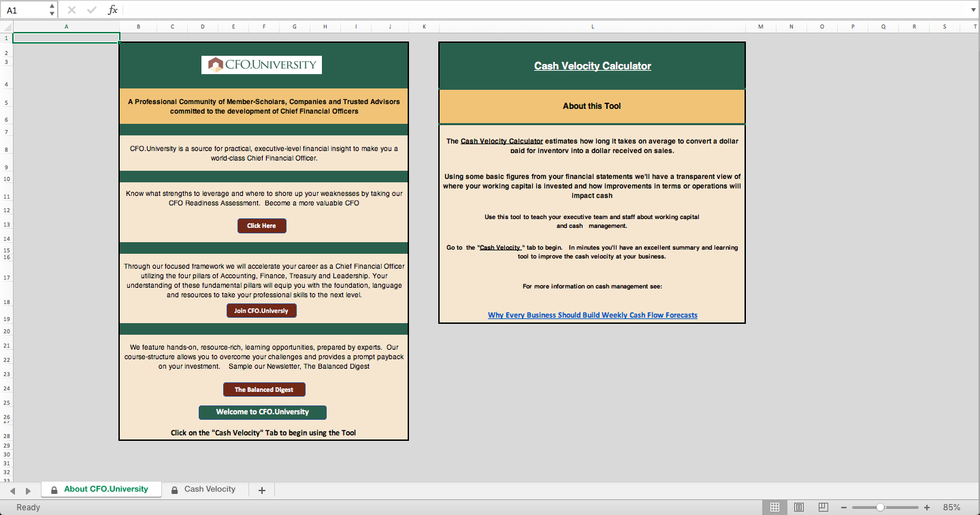Click 'Go to the "Cash Velocity" tab to begin' text
Image resolution: width=980 pixels, height=515 pixels.
tap(592, 252)
